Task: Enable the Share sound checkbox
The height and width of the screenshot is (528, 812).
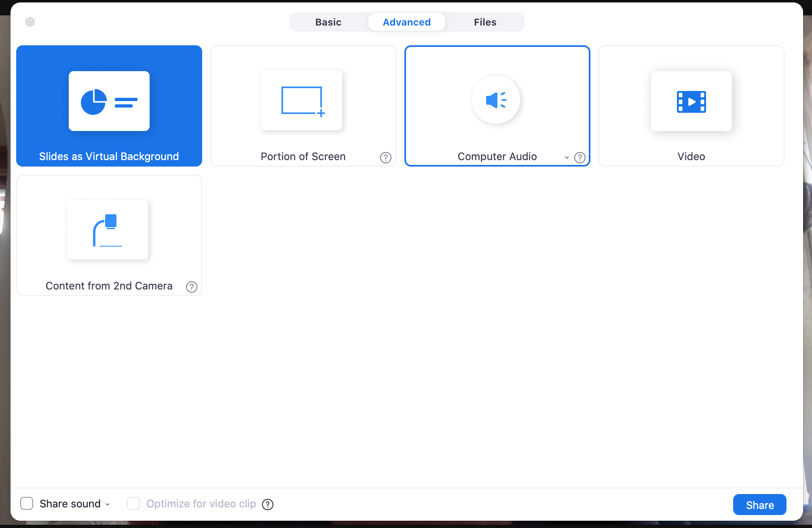Action: [x=27, y=504]
